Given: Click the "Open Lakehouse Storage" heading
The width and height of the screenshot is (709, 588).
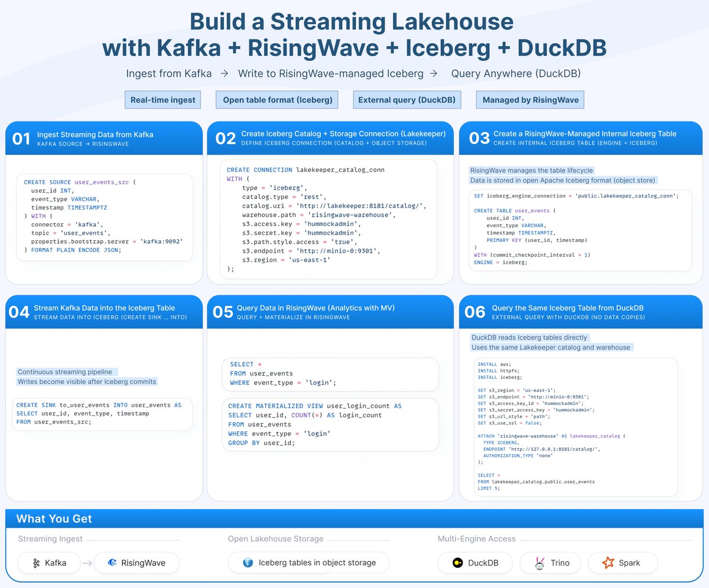Looking at the screenshot, I should 275,539.
